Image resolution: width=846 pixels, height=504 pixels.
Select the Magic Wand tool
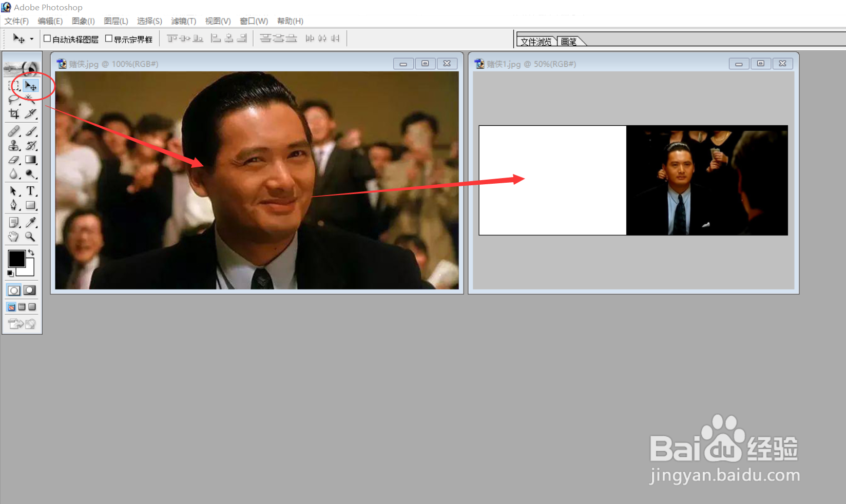[30, 100]
